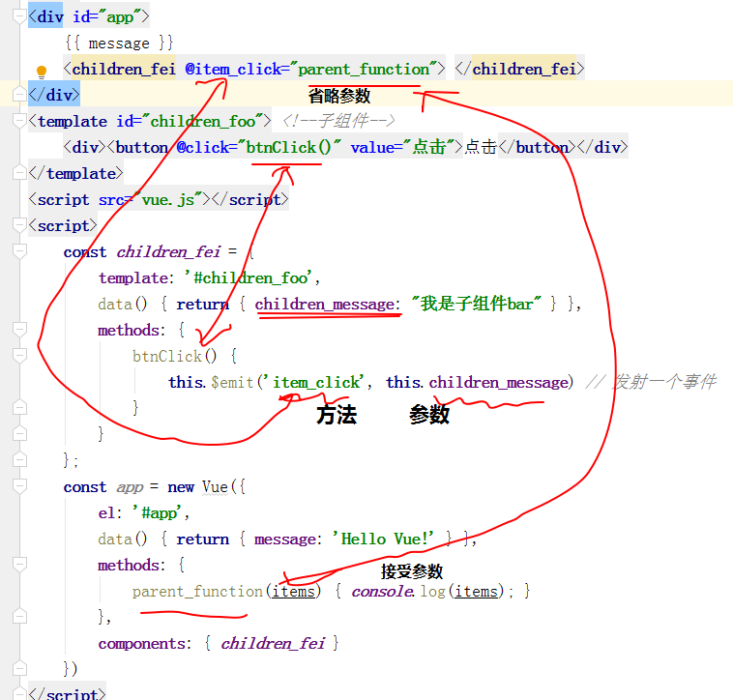Click the message: key in app data
The height and width of the screenshot is (700, 733).
point(288,540)
